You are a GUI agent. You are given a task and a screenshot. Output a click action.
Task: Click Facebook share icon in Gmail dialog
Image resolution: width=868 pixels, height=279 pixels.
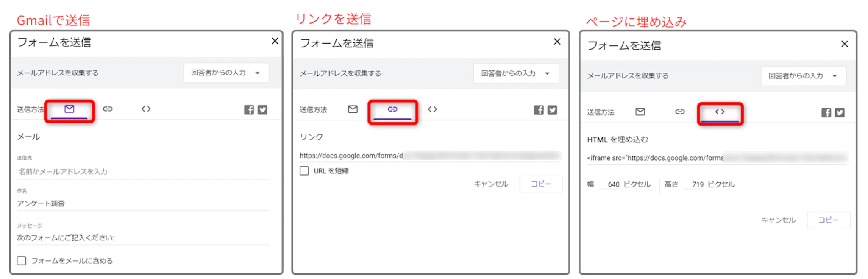[x=249, y=110]
